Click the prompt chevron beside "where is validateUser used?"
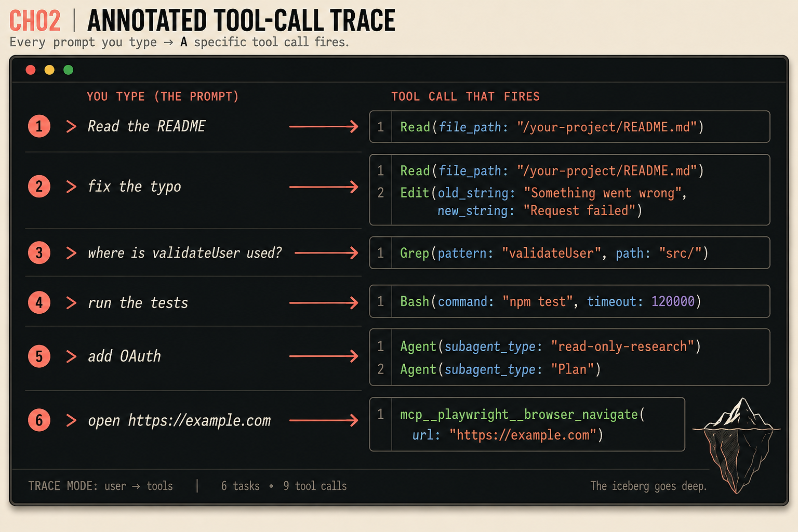This screenshot has width=798, height=532. click(72, 253)
